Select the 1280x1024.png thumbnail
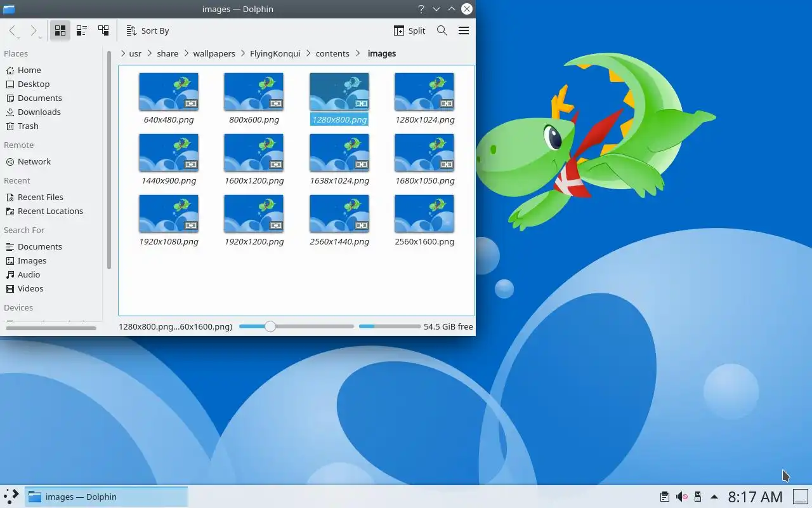Screen dimensions: 812x508 424,91
